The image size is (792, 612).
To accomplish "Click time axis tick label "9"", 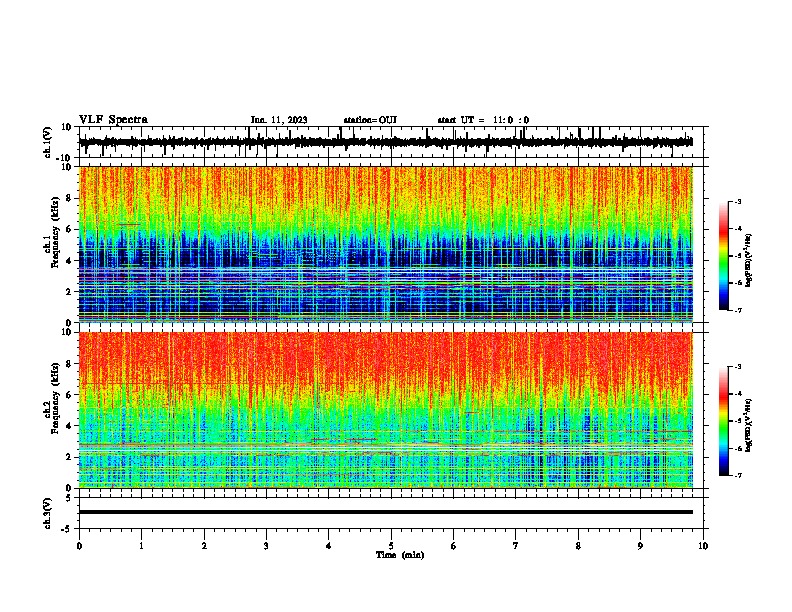I will [640, 546].
